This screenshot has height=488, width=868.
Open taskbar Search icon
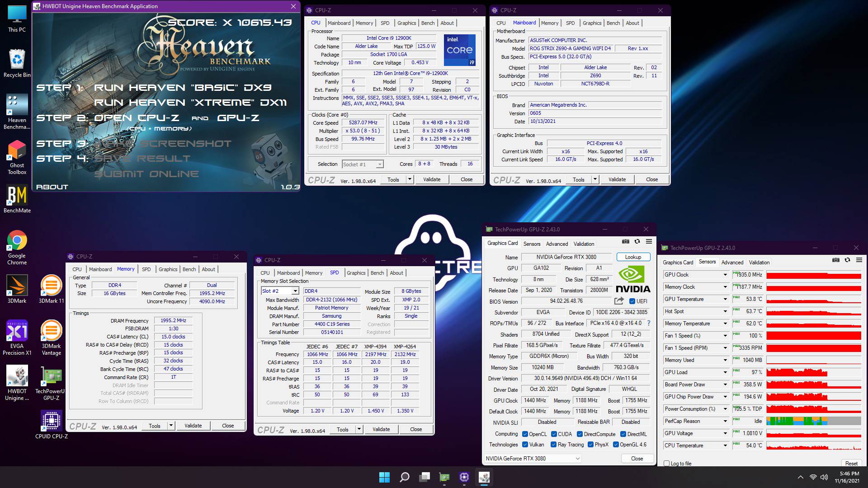tap(405, 477)
